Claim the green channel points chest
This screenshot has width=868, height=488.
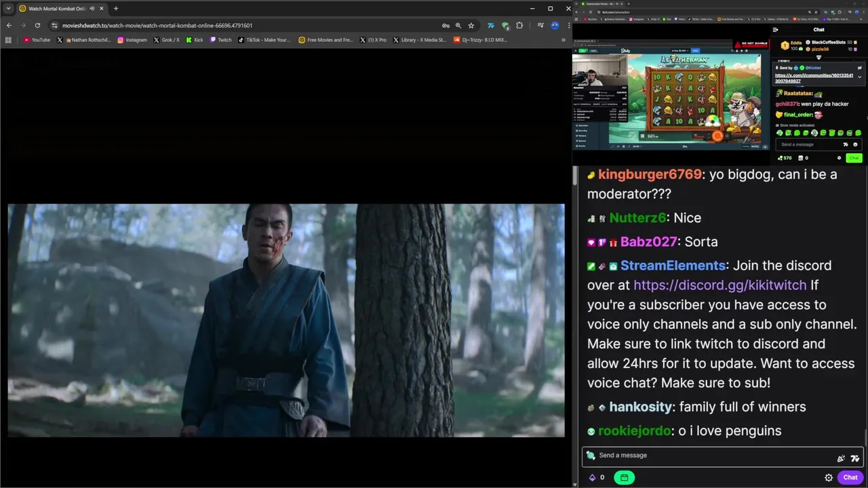624,477
